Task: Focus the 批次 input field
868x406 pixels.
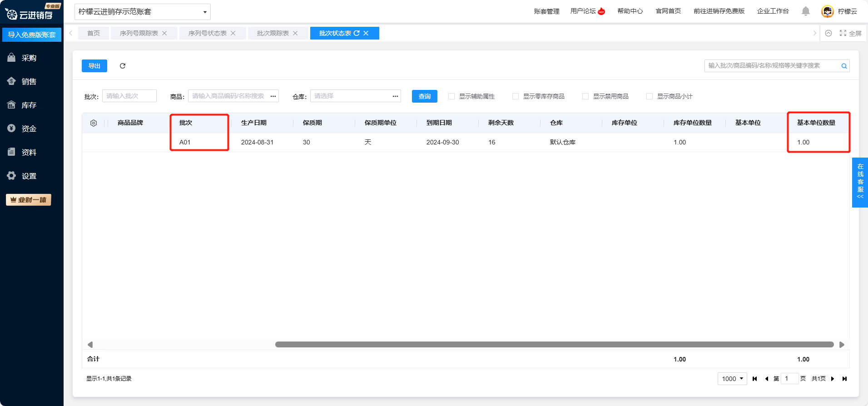Action: pyautogui.click(x=129, y=96)
